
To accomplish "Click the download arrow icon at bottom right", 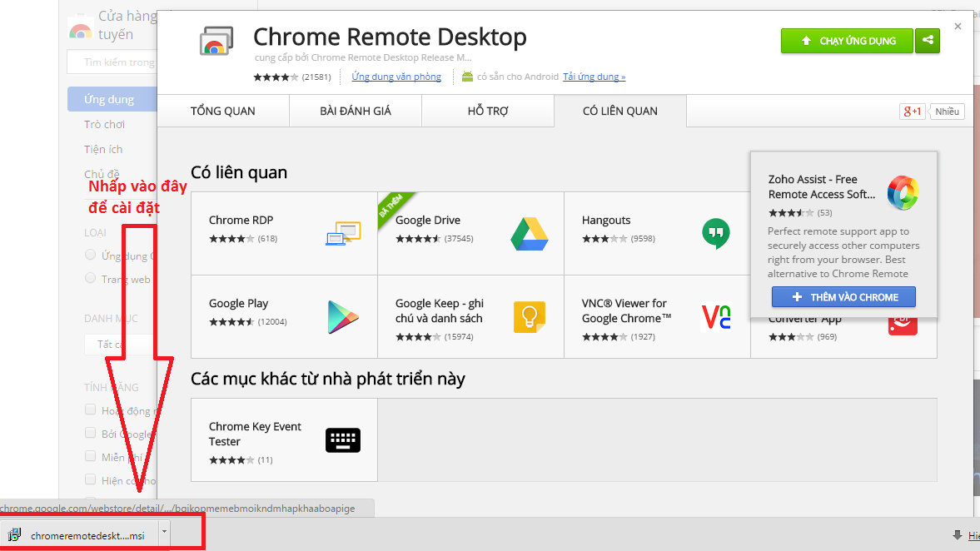I will pos(957,534).
